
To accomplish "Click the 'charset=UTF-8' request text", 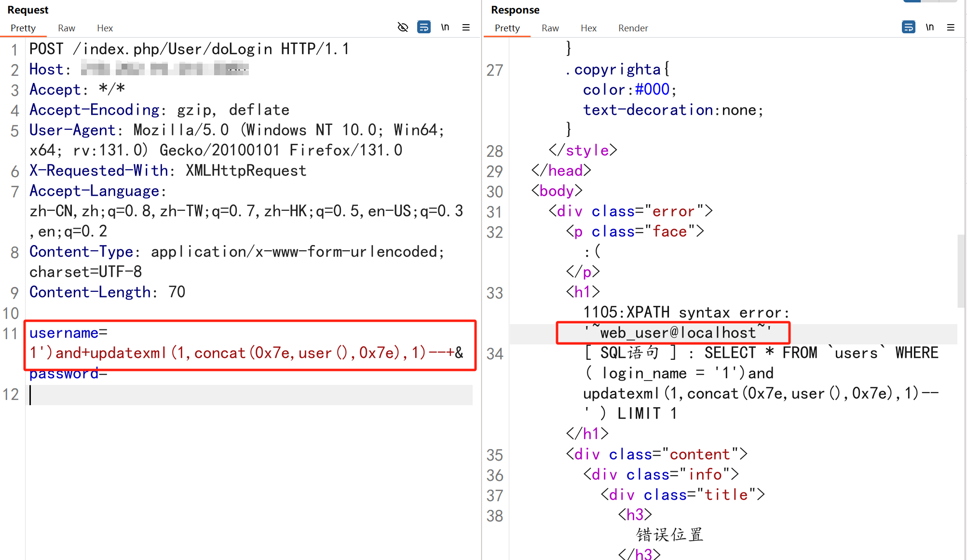I will point(86,272).
